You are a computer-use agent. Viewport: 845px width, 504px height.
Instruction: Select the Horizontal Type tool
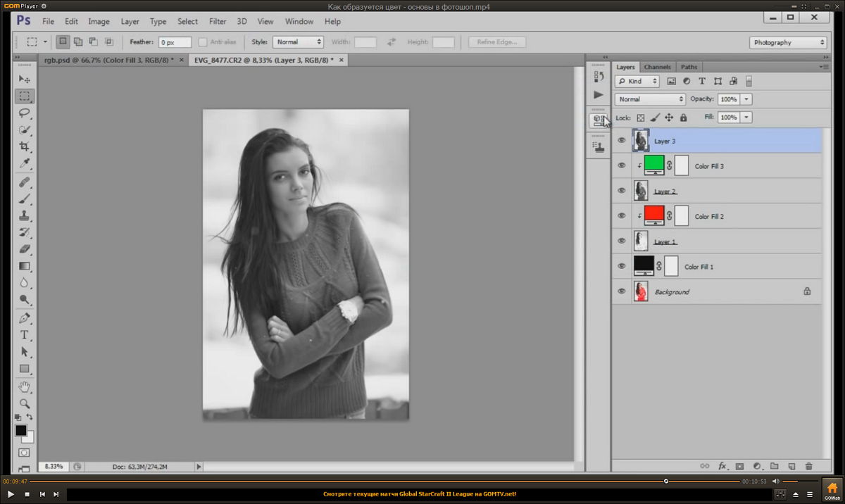[x=25, y=334]
